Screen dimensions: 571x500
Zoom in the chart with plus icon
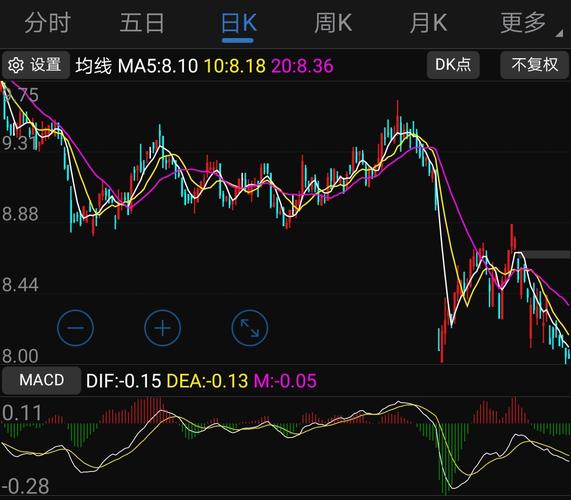click(162, 328)
